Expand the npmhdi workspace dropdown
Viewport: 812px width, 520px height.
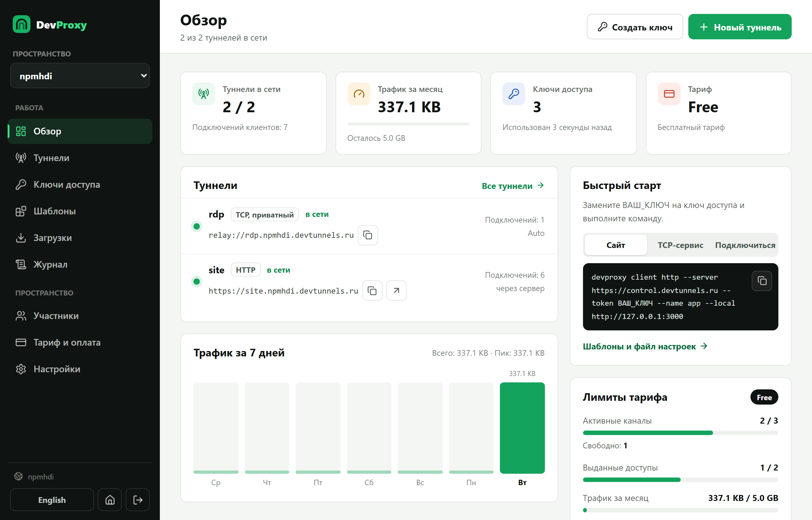[80, 76]
